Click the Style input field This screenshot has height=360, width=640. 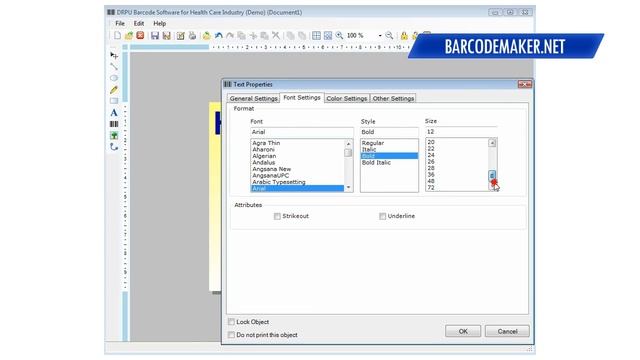pos(389,132)
